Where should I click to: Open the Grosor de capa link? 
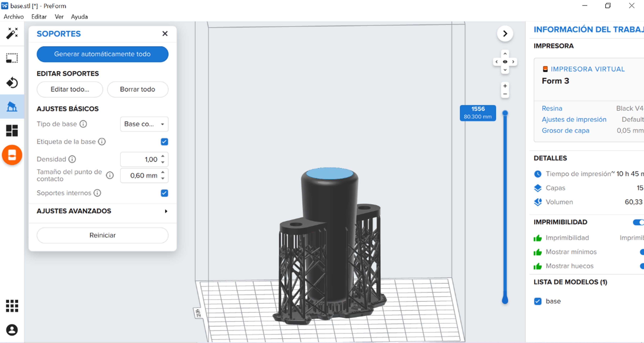565,130
